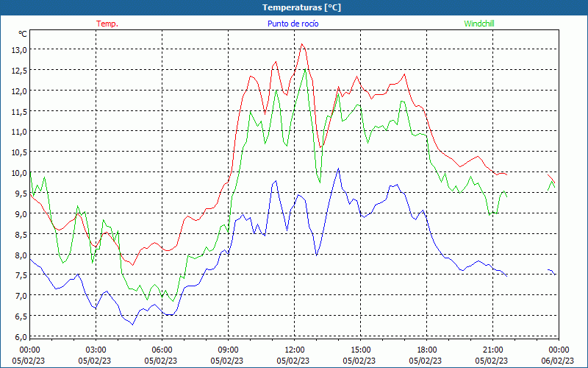Click the 18:00 time axis label
Image resolution: width=588 pixels, height=368 pixels.
click(427, 350)
